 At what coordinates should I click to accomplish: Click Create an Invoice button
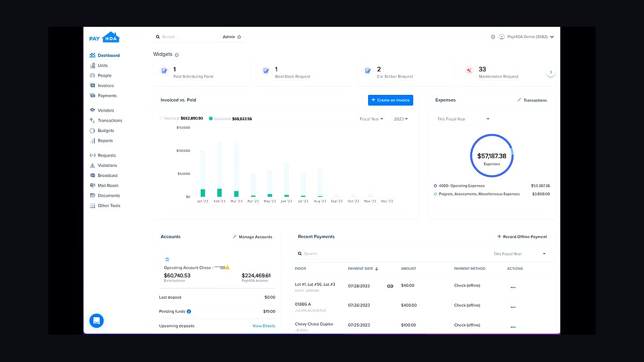[x=391, y=100]
